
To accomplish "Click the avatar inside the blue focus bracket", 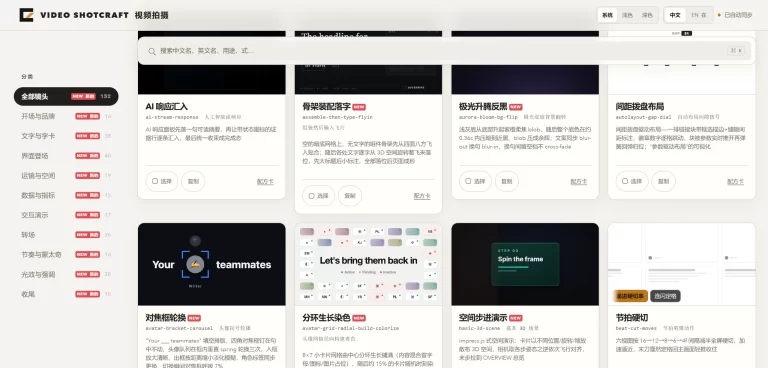I will tap(195, 265).
